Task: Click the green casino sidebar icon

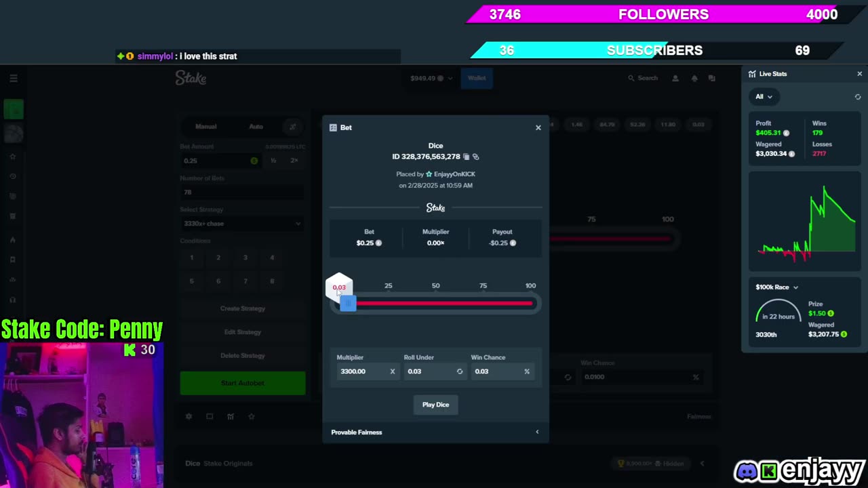Action: [14, 109]
